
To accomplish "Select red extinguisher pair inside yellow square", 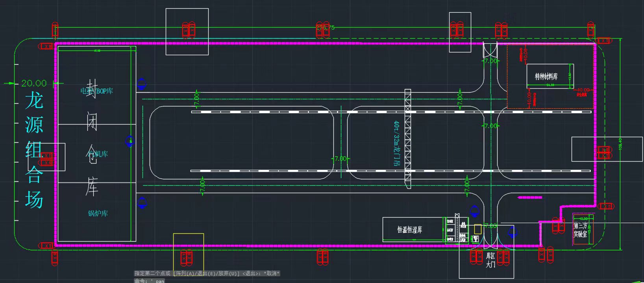I will [186, 257].
